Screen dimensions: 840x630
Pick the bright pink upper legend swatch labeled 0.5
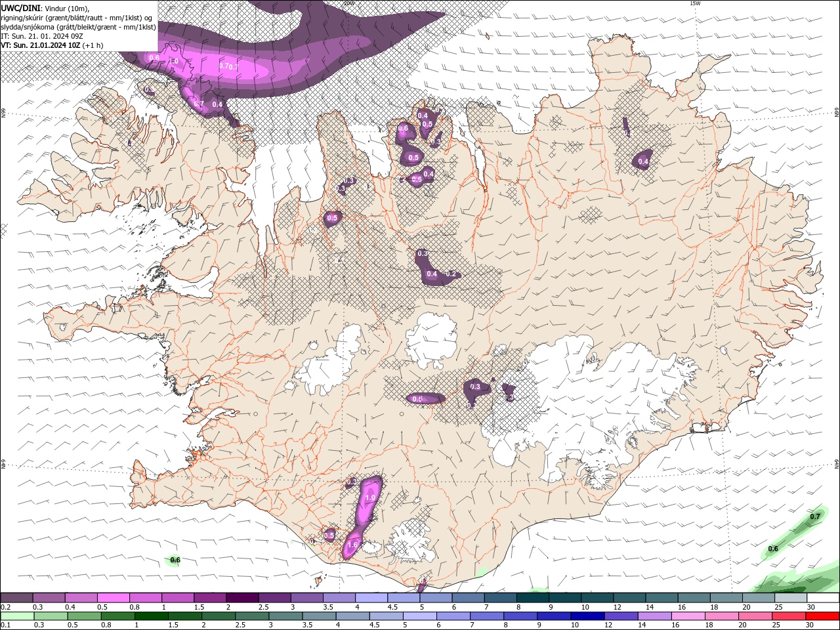click(113, 598)
